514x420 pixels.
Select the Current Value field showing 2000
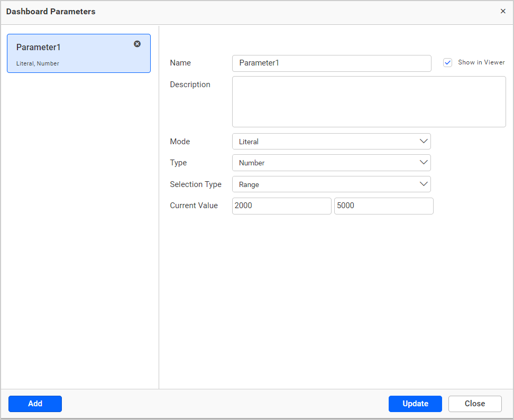pyautogui.click(x=281, y=206)
